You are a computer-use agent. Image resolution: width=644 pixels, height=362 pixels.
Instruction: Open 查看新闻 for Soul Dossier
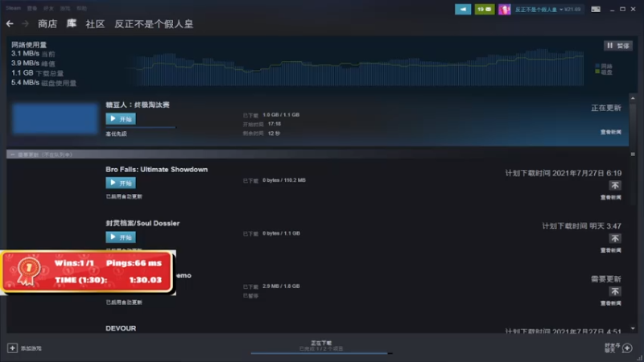click(611, 250)
